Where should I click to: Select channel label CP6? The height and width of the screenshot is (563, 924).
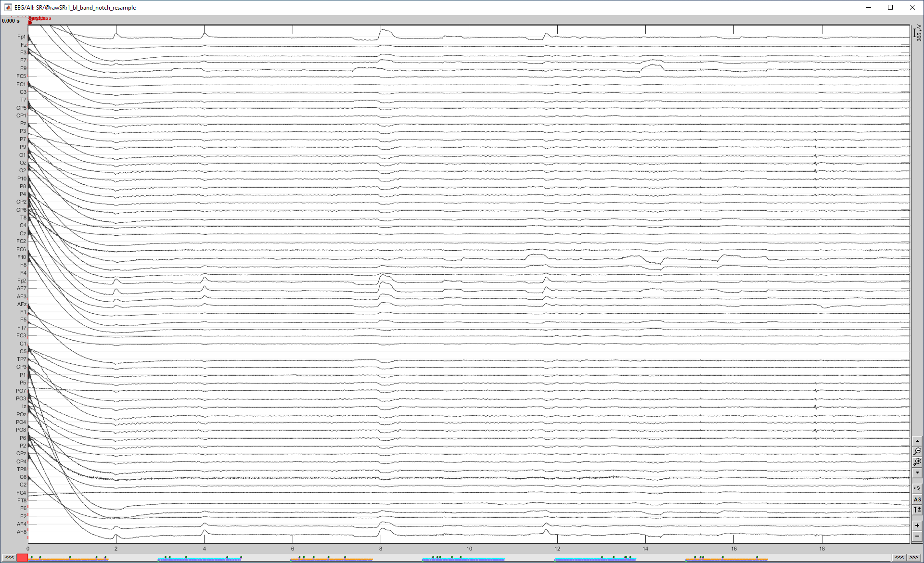pos(21,210)
